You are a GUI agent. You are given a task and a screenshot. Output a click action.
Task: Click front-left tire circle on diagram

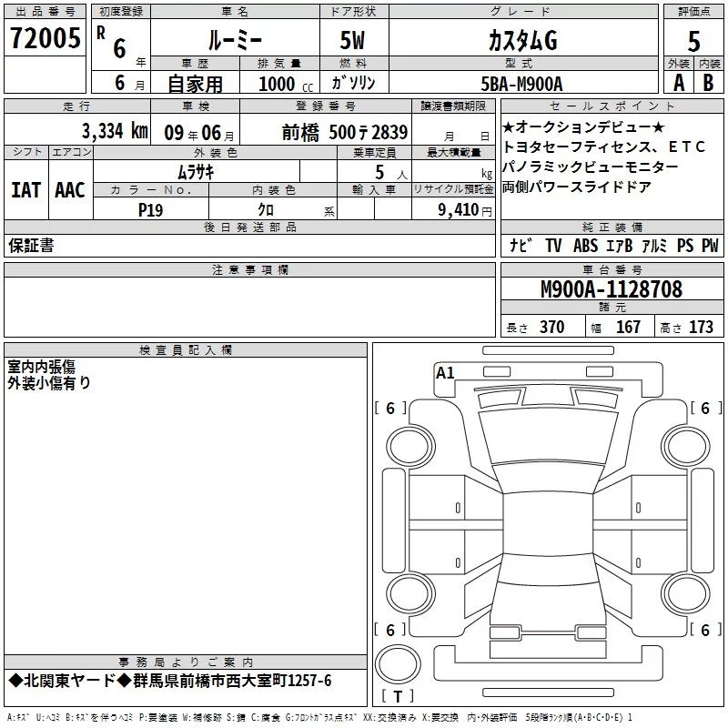coord(410,448)
